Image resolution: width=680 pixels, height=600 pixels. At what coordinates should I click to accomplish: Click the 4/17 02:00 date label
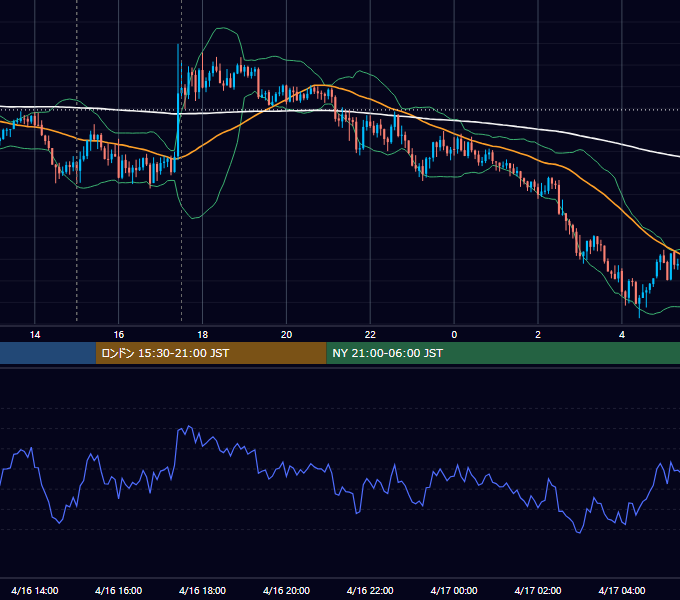coord(538,590)
